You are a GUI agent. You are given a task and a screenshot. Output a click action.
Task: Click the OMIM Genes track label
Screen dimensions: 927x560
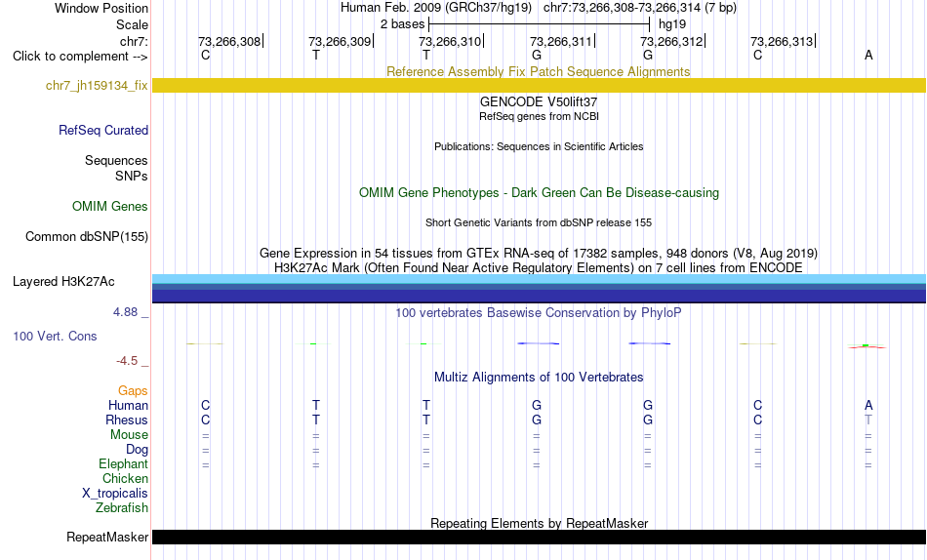[x=110, y=207]
